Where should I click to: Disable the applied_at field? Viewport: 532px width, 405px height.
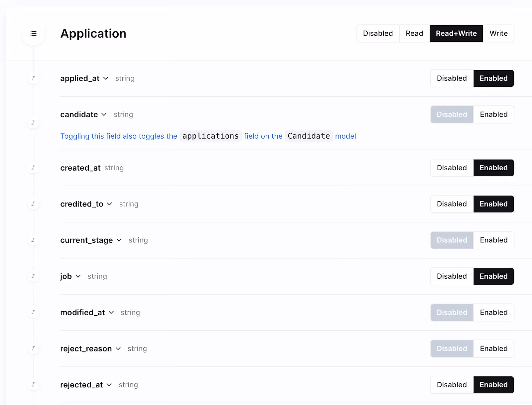[x=452, y=78]
